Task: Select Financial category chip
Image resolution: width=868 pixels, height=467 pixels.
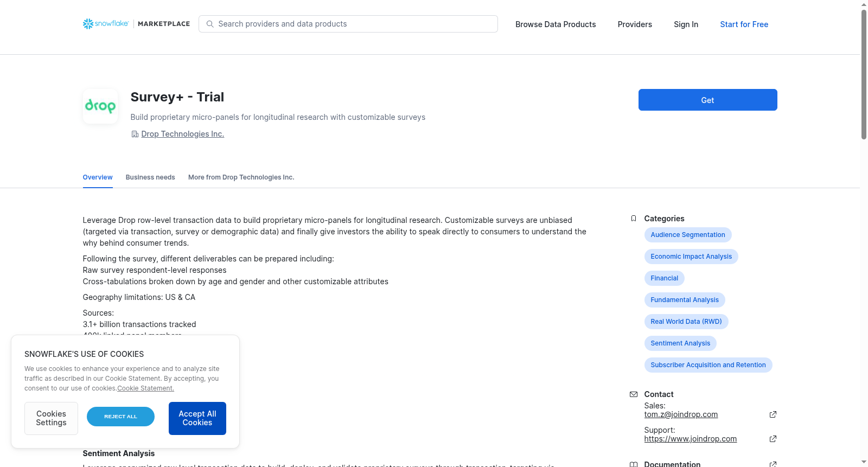Action: (665, 278)
